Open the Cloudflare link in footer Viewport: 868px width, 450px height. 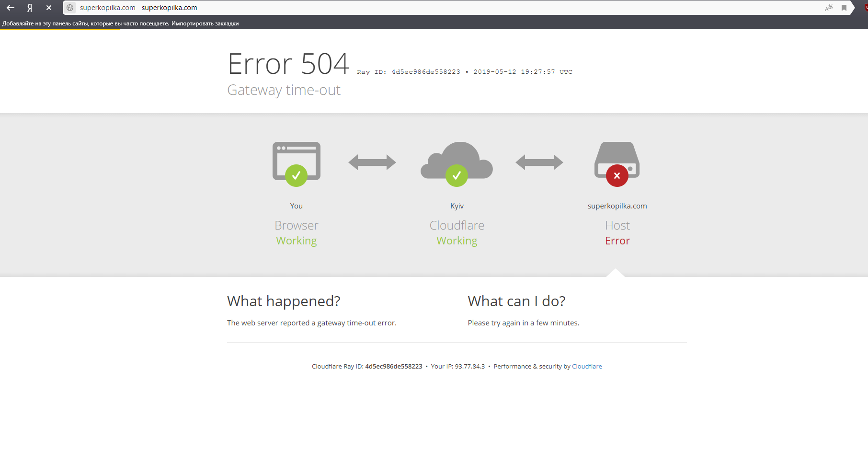tap(587, 366)
